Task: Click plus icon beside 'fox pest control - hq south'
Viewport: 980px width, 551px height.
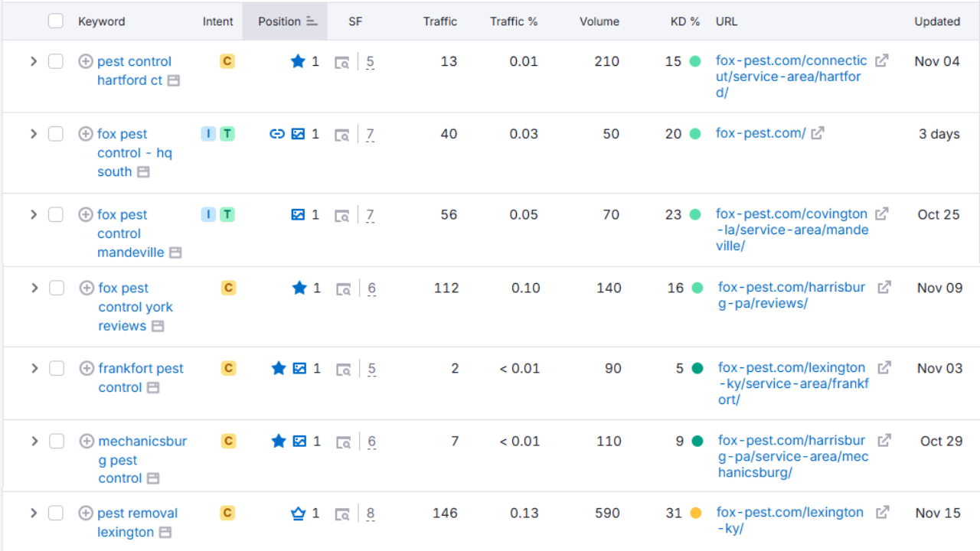Action: [x=86, y=134]
